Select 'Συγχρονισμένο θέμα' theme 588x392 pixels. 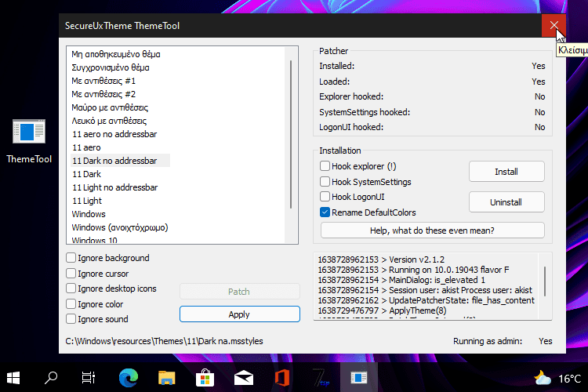[111, 67]
